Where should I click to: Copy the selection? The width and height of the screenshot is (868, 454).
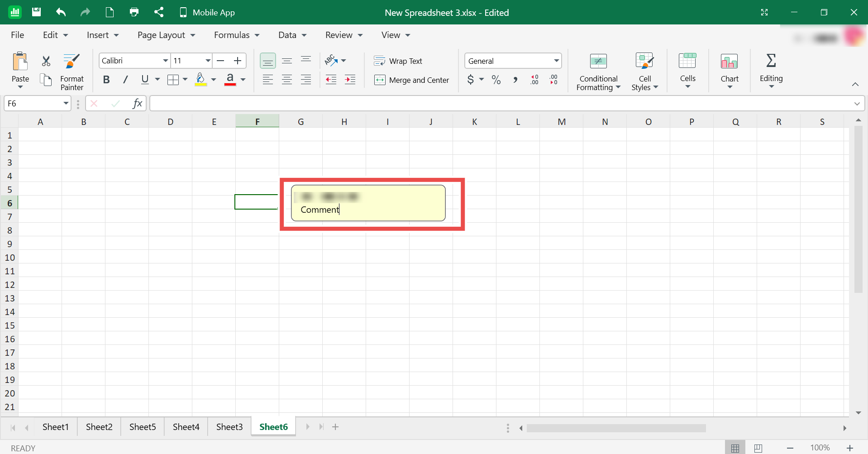point(46,80)
